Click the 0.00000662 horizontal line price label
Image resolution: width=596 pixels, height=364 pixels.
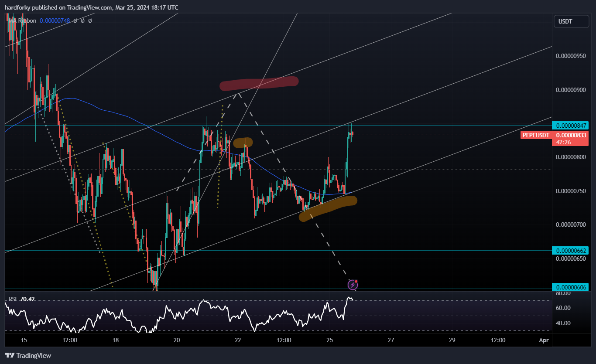click(x=571, y=250)
